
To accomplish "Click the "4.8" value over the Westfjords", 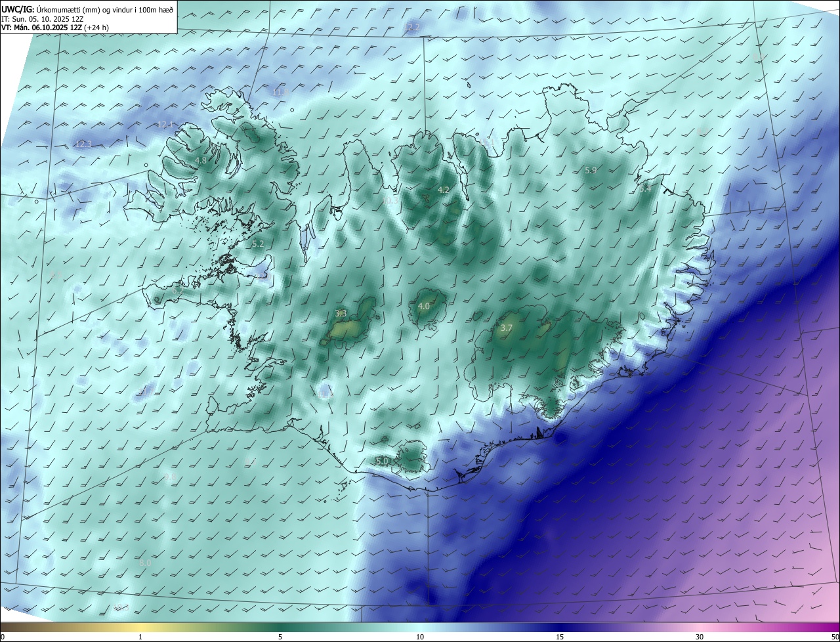I will coord(201,160).
